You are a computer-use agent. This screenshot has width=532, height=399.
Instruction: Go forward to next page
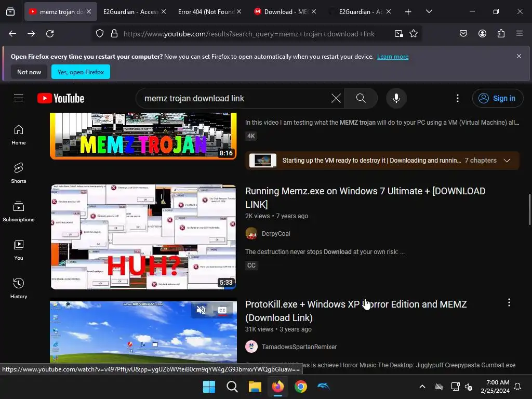pyautogui.click(x=31, y=34)
